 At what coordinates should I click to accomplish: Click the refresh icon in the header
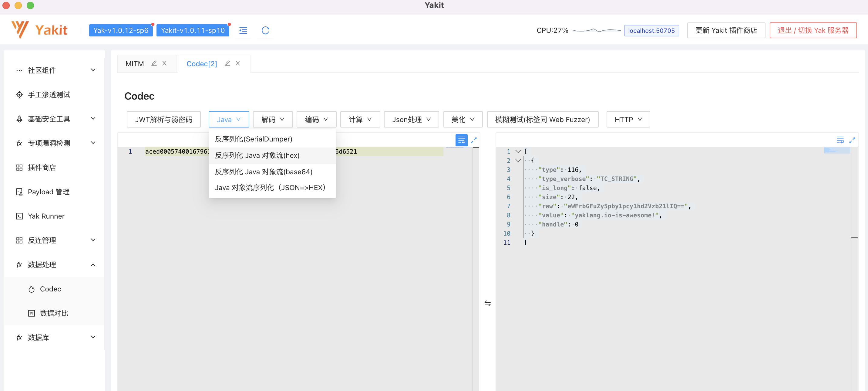tap(265, 30)
